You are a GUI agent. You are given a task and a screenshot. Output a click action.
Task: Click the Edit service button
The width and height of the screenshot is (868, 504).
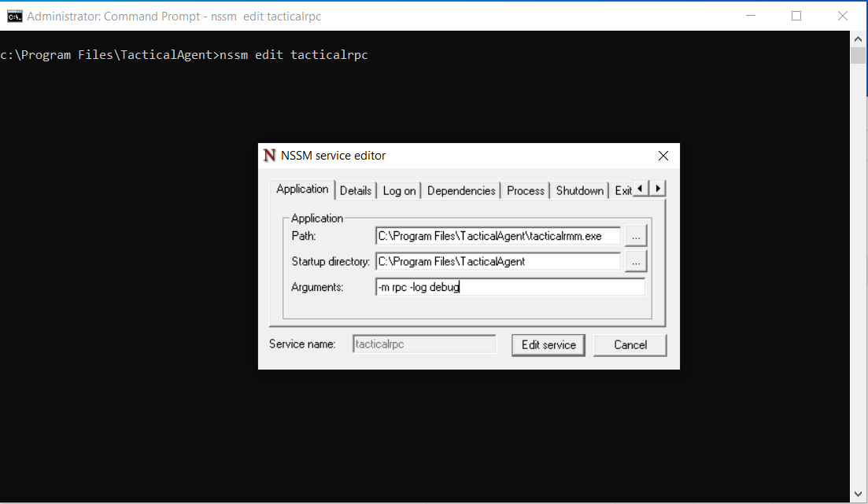point(549,345)
